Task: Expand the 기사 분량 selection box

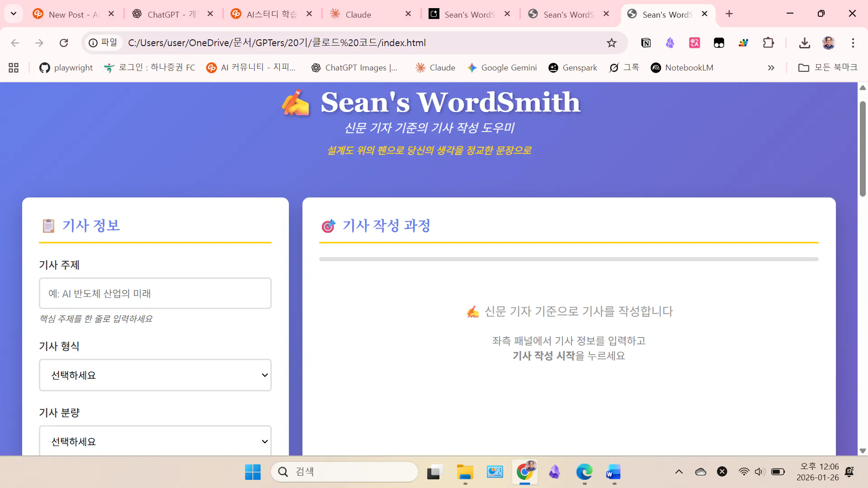Action: pos(156,441)
